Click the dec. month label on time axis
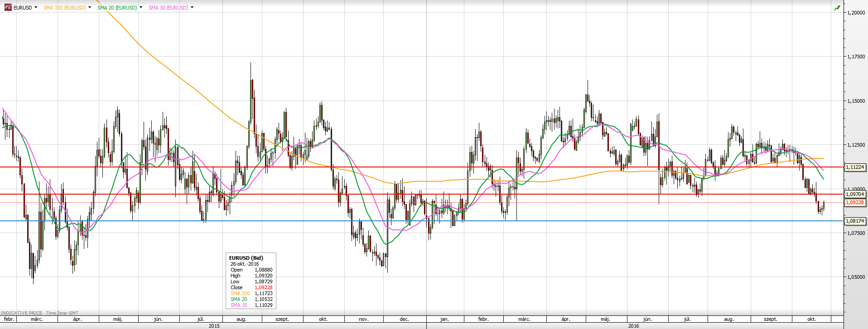This screenshot has height=329, width=868. click(404, 319)
